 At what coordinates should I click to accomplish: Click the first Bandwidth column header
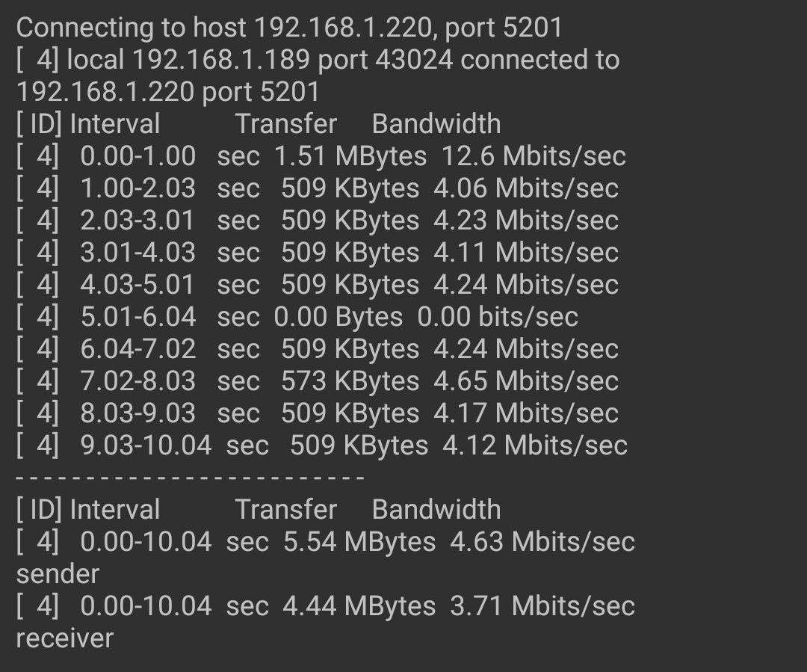tap(436, 124)
